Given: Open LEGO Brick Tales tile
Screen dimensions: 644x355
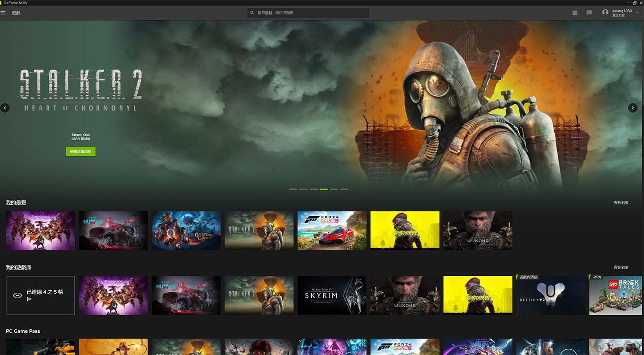Looking at the screenshot, I should tap(616, 295).
